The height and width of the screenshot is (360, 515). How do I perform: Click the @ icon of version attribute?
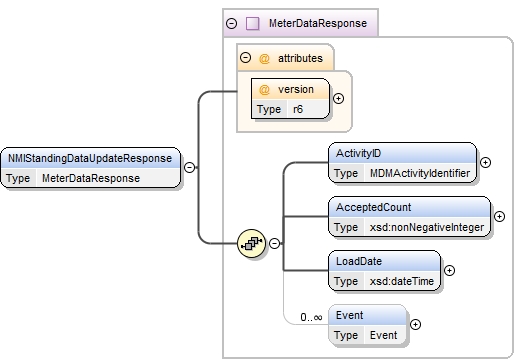[x=264, y=90]
